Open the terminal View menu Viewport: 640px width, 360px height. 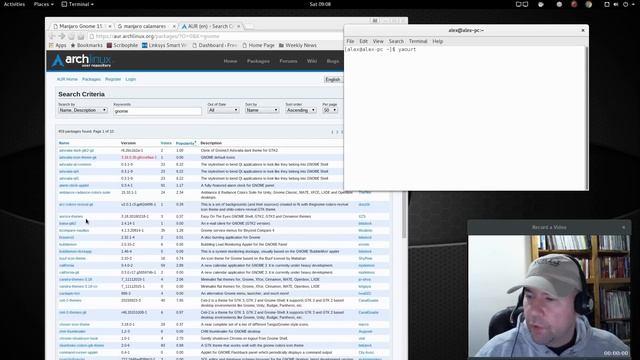point(378,41)
